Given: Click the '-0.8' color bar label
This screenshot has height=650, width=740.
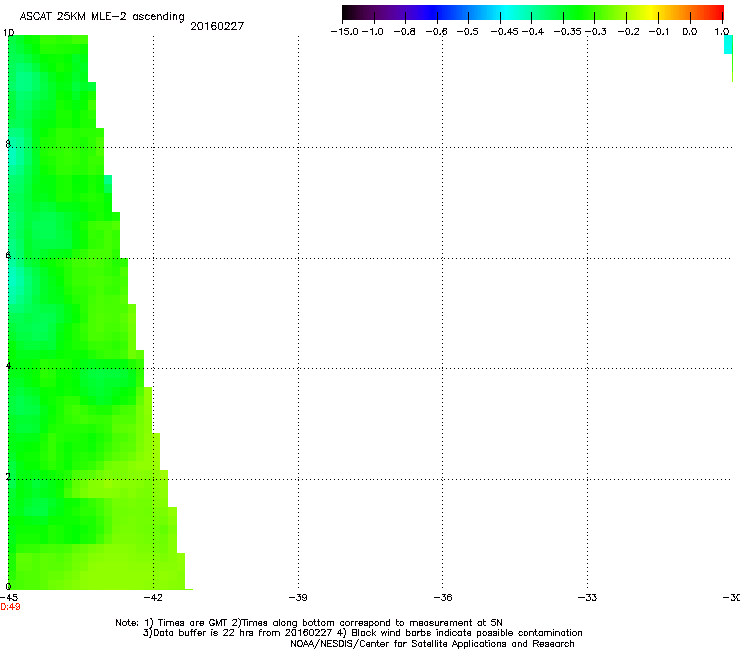Looking at the screenshot, I should point(404,32).
